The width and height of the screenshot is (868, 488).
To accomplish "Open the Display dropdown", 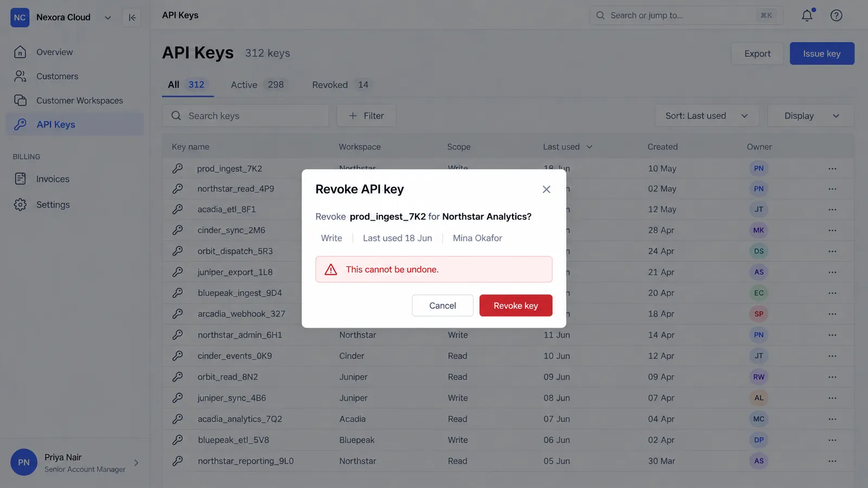I will (811, 115).
